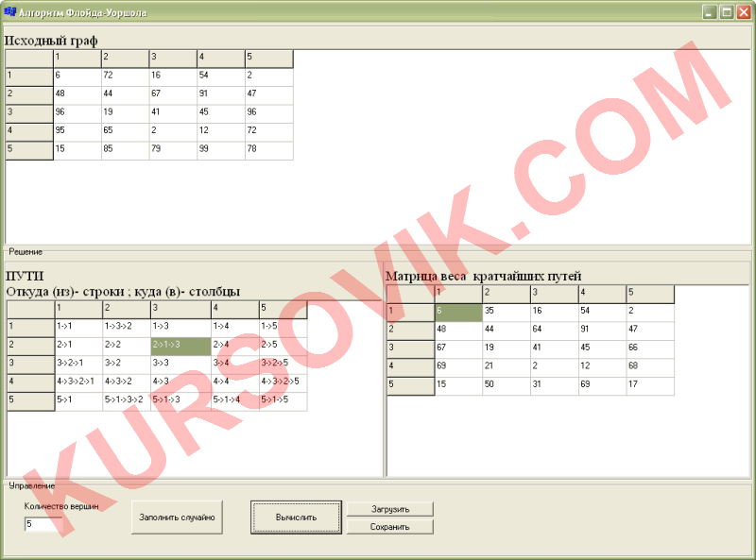Viewport: 756px width, 560px height.
Task: Select cell 78 in Исходный граф row 5
Action: pyautogui.click(x=269, y=150)
